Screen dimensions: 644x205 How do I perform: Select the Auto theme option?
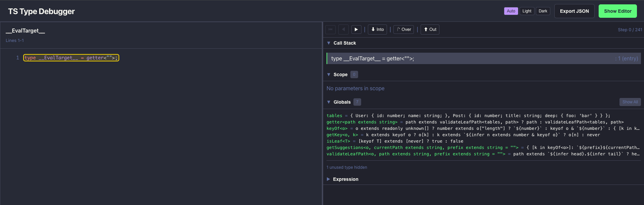[511, 11]
